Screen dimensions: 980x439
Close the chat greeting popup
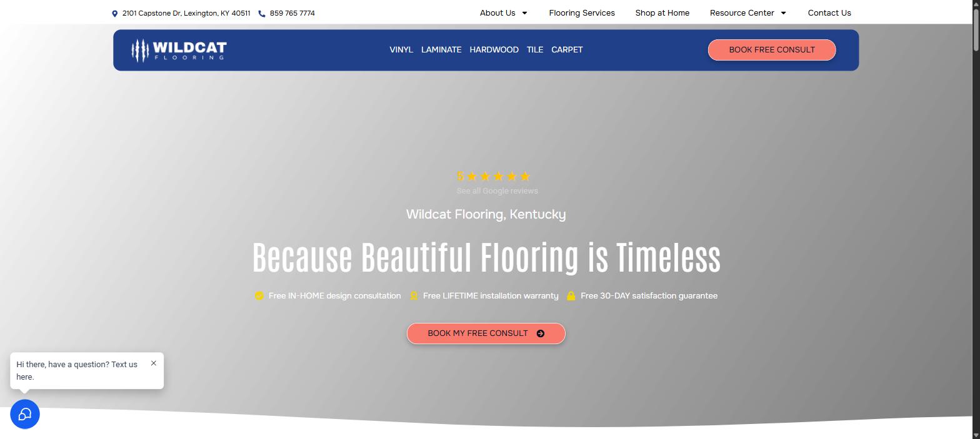[x=153, y=363]
